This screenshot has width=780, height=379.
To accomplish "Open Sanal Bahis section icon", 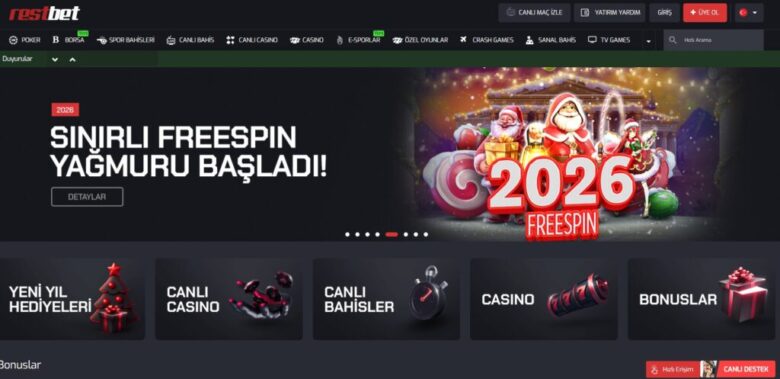I will click(x=529, y=40).
